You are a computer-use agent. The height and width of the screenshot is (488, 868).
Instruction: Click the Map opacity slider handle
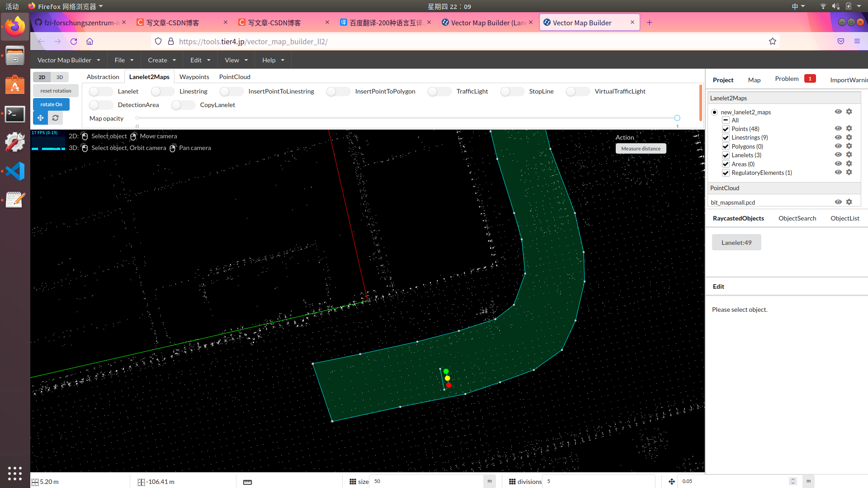677,118
